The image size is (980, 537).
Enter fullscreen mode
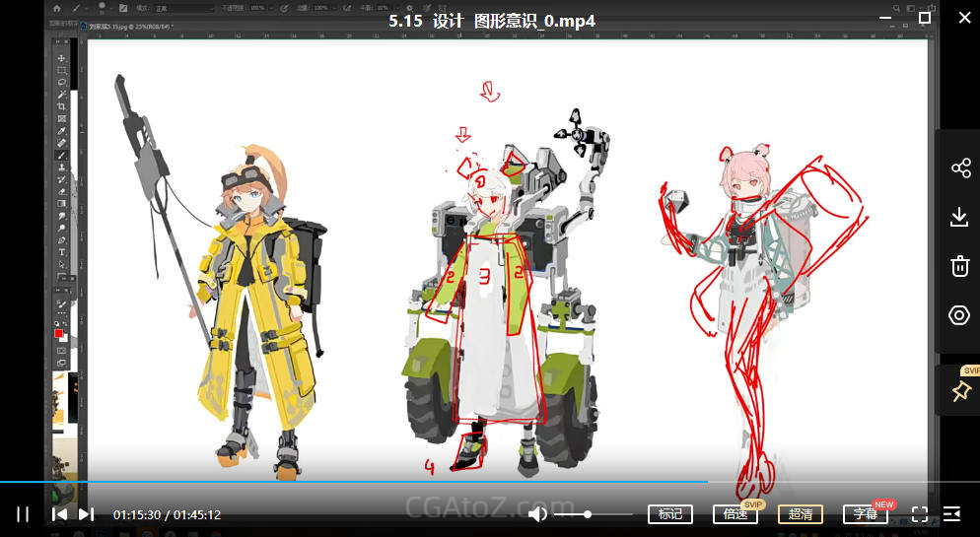coord(919,513)
